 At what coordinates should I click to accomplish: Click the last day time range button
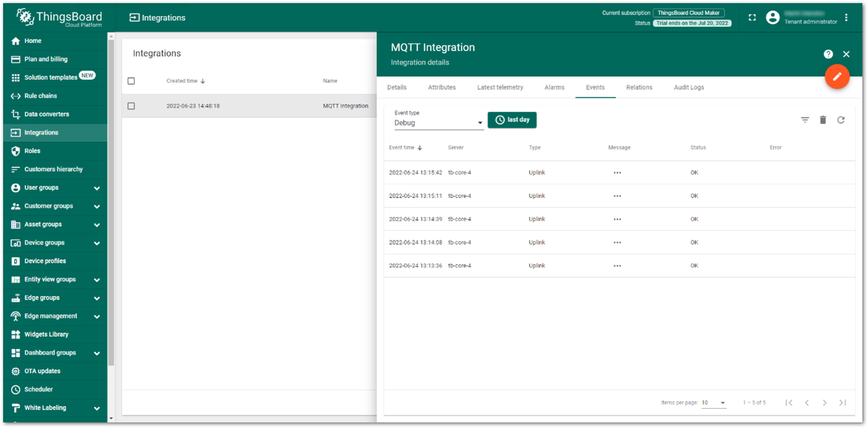pos(512,119)
